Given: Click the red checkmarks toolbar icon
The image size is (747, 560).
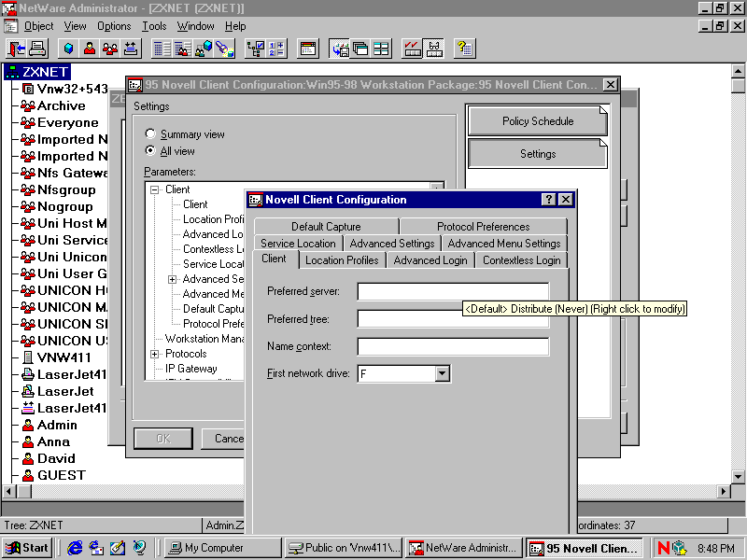Looking at the screenshot, I should click(413, 49).
